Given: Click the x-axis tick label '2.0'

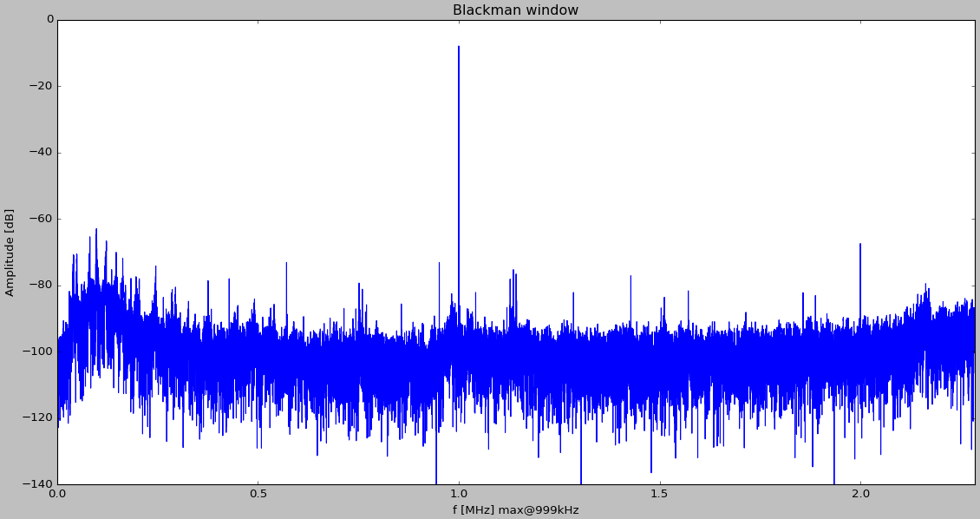Looking at the screenshot, I should (860, 493).
